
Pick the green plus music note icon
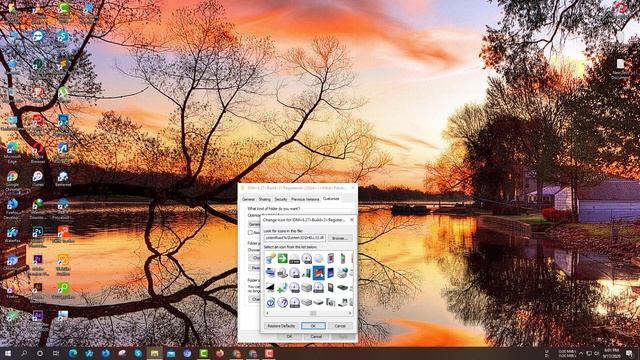click(282, 288)
